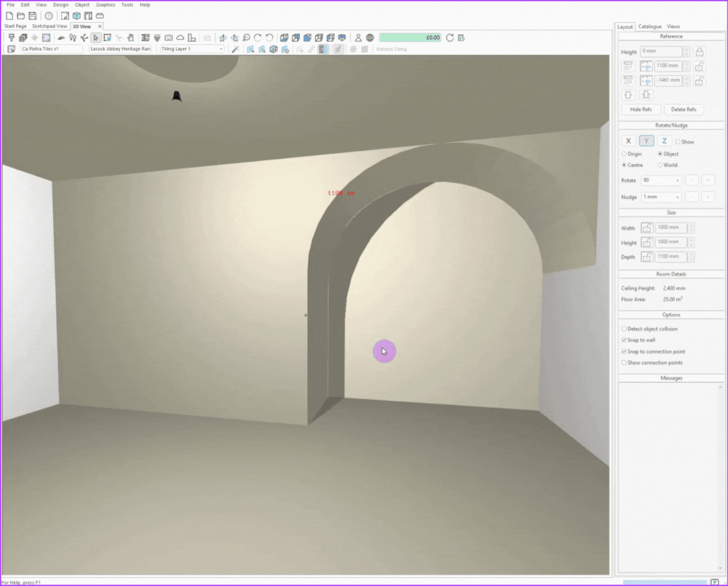Click the magic wand tiling icon

[x=235, y=49]
